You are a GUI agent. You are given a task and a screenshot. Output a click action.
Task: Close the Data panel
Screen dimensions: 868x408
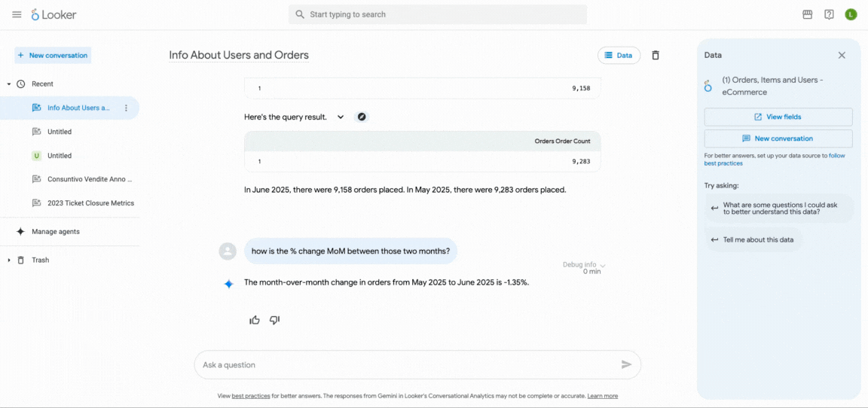tap(842, 55)
